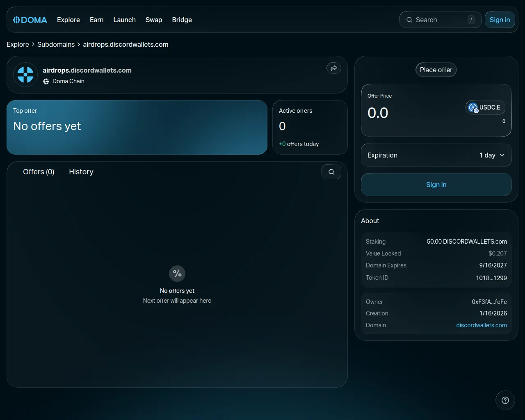The height and width of the screenshot is (420, 525).
Task: Click the Top offer card
Action: point(137,127)
